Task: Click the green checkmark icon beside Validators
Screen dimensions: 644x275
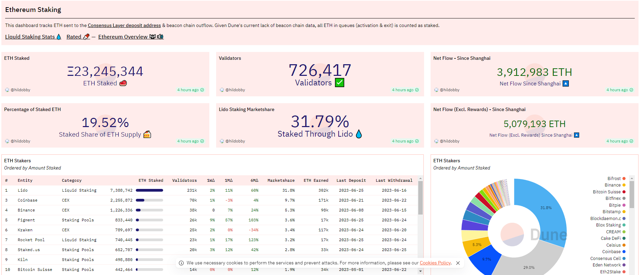Action: coord(339,83)
